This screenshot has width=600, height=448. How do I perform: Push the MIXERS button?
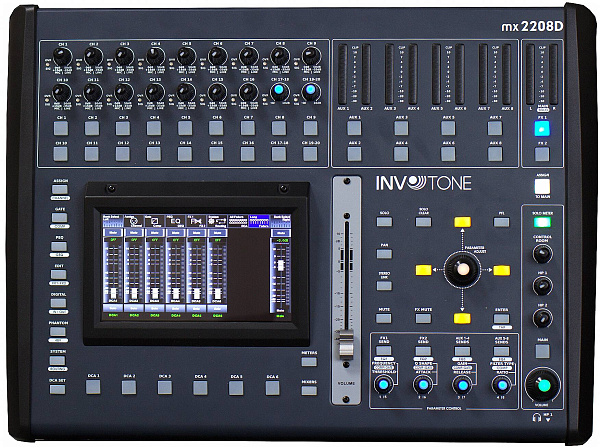tap(309, 390)
